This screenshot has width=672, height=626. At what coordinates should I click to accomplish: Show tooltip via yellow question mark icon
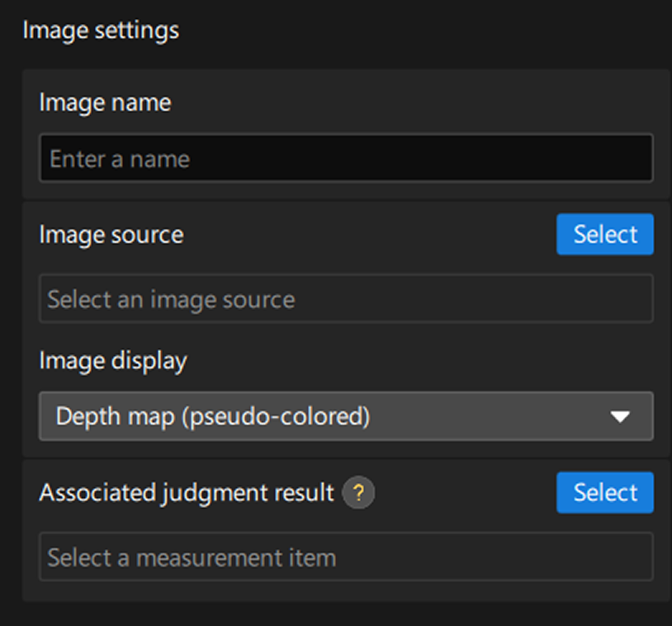tap(358, 493)
